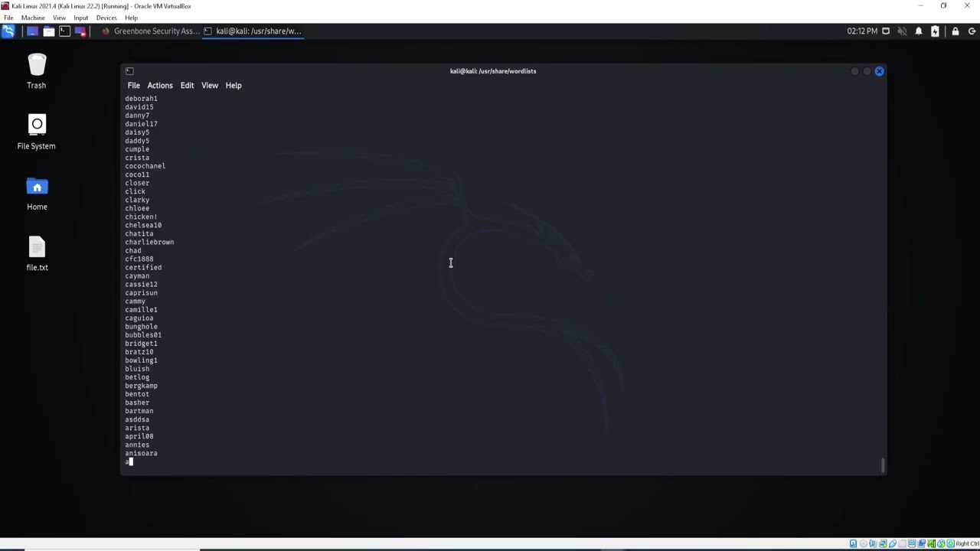Click the show desktop panel launcher
Image resolution: width=980 pixels, height=551 pixels.
[32, 31]
